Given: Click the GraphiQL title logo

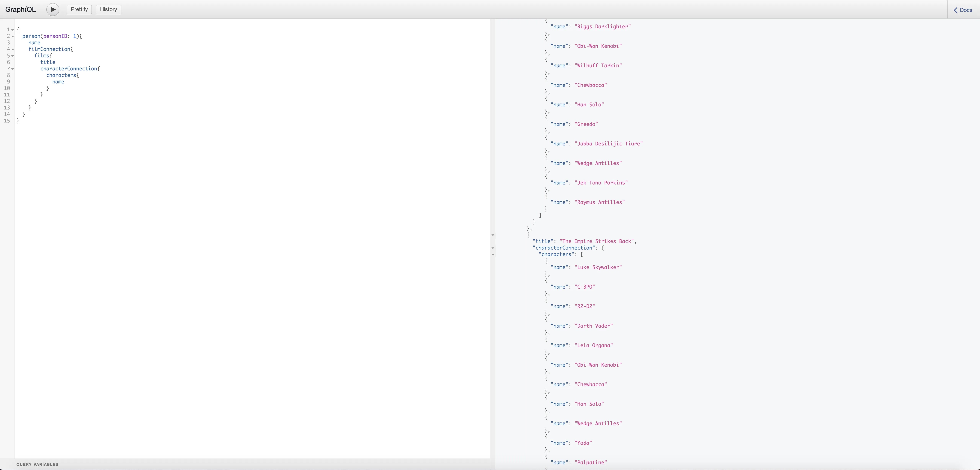Looking at the screenshot, I should pos(20,10).
